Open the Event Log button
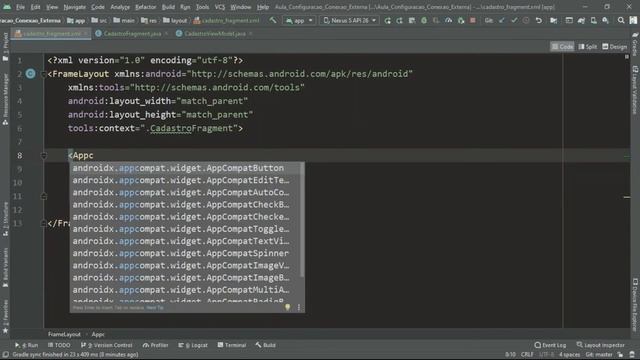Screen dimensions: 640x360 (550, 345)
